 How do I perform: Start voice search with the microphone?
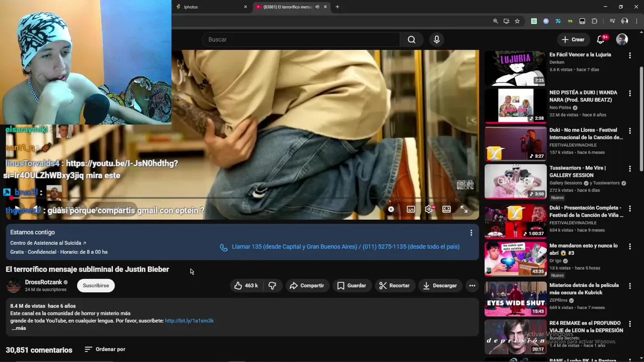(437, 40)
